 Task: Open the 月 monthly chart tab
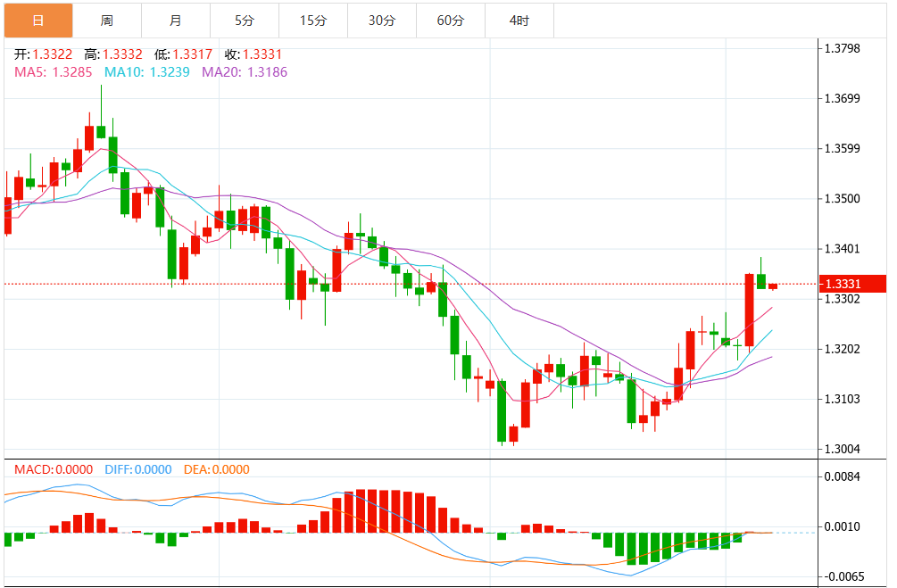[175, 20]
